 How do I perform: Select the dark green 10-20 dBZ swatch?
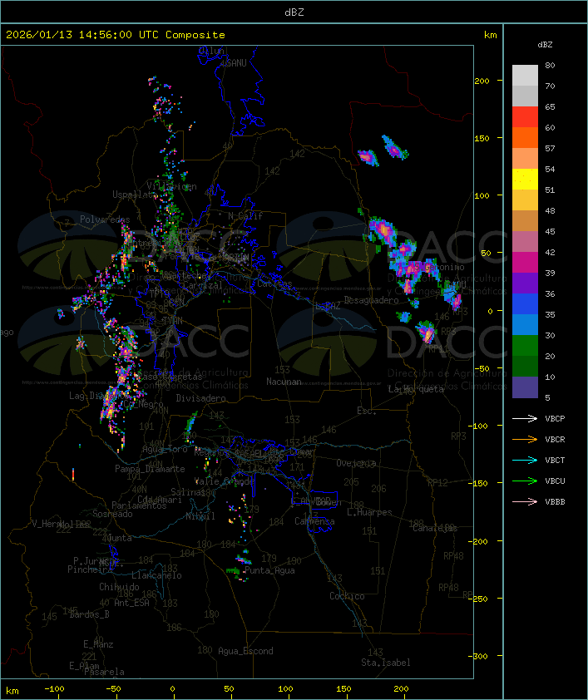click(525, 366)
